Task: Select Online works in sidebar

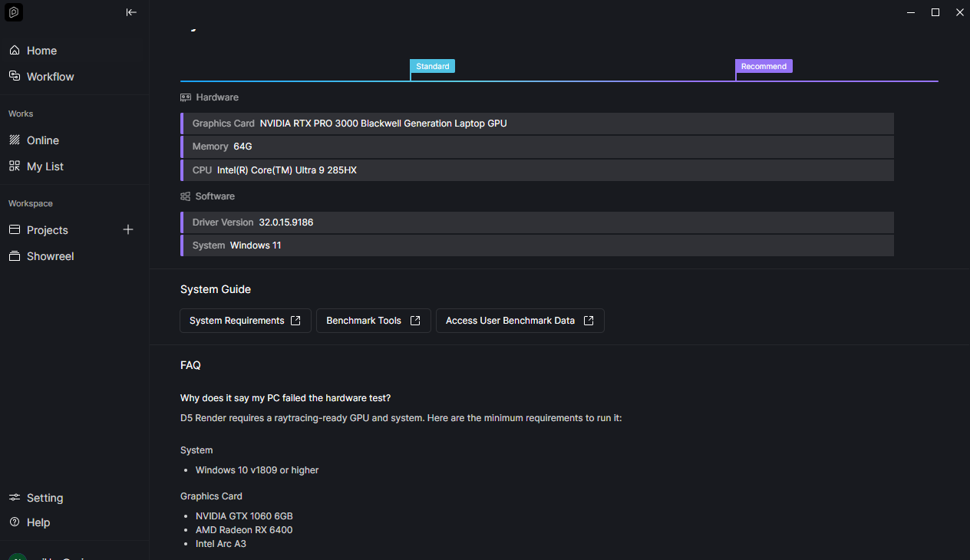Action: [x=42, y=140]
